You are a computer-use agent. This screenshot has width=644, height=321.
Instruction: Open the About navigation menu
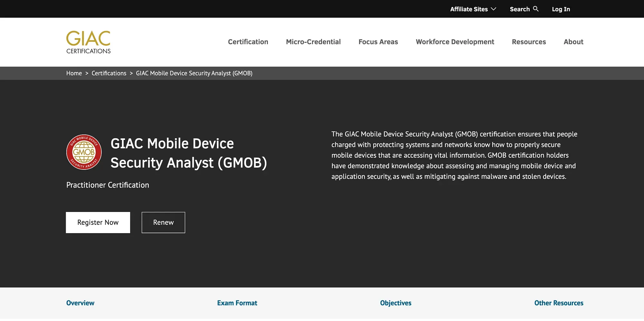click(x=573, y=42)
